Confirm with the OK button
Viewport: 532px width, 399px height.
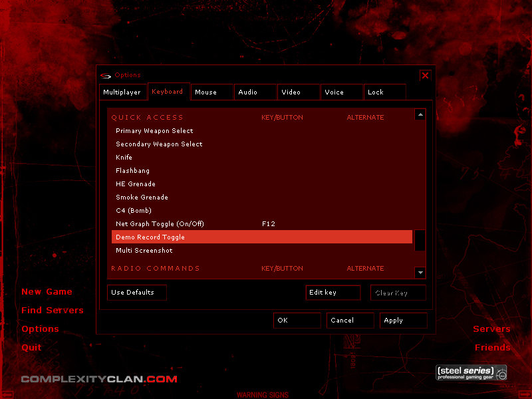[297, 321]
